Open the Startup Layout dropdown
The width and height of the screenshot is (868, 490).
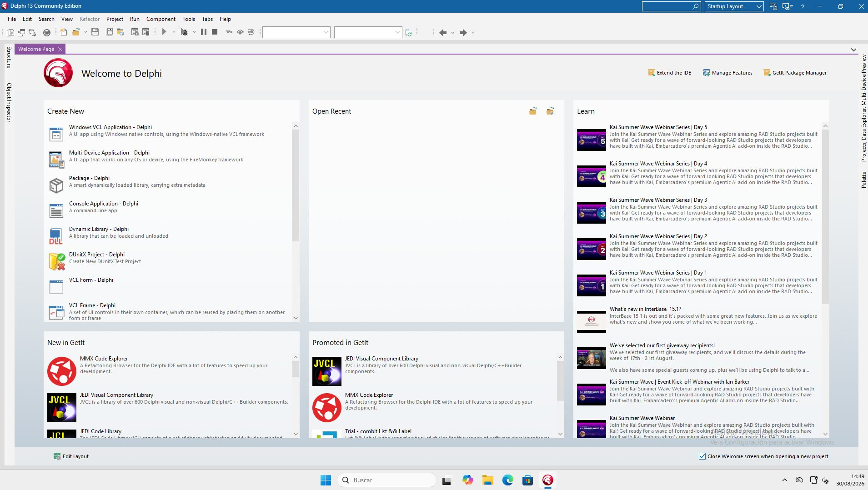734,6
